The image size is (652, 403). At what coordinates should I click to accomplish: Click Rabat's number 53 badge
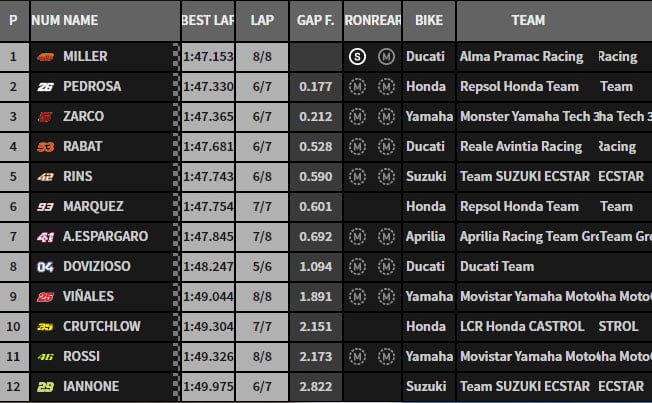pyautogui.click(x=43, y=147)
